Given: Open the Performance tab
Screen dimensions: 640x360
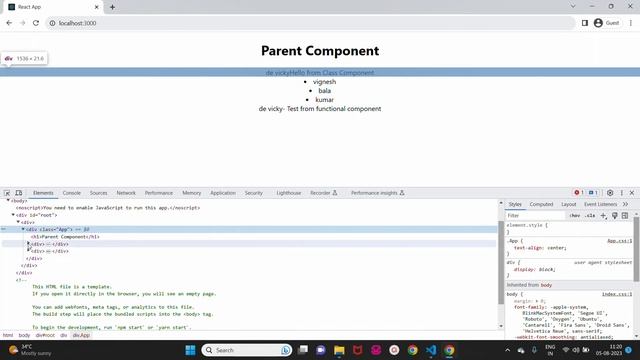Looking at the screenshot, I should 159,193.
